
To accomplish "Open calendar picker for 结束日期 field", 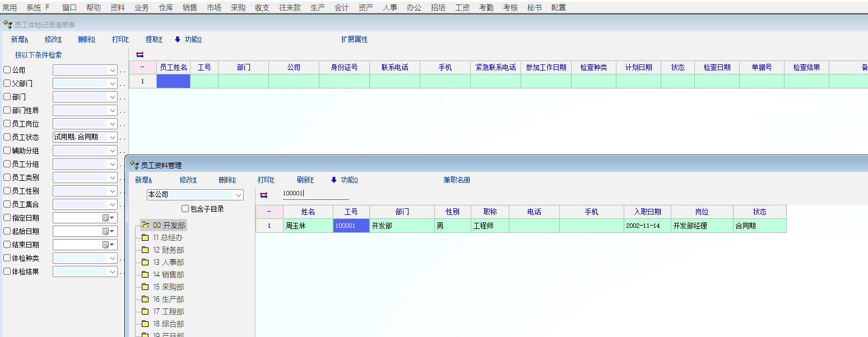I will [x=108, y=245].
